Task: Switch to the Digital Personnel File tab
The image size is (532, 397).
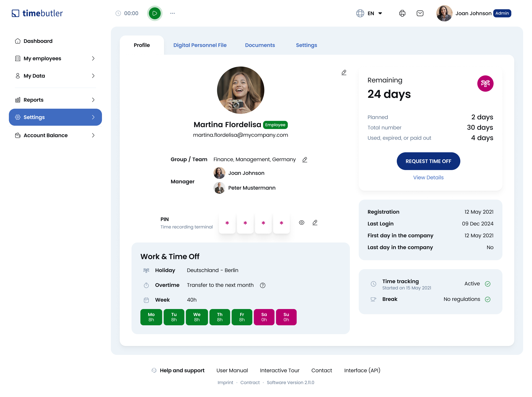Action: coord(200,45)
